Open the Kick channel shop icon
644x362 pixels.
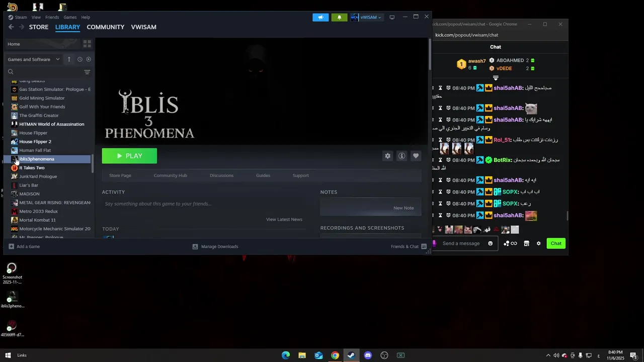tap(526, 243)
